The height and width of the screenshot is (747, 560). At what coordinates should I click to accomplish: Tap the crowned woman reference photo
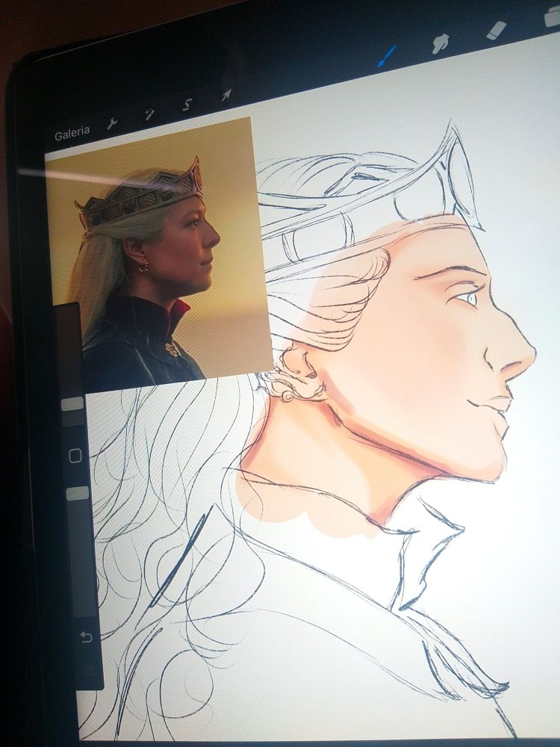(158, 255)
